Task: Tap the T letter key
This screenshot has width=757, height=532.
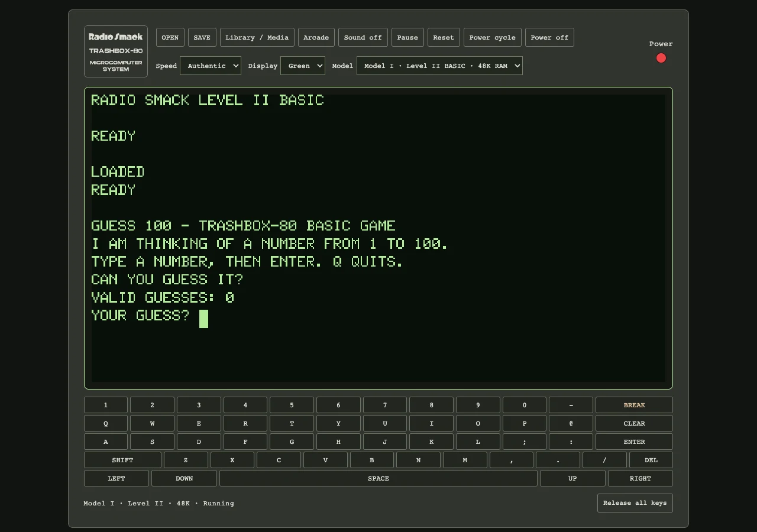Action: [292, 423]
